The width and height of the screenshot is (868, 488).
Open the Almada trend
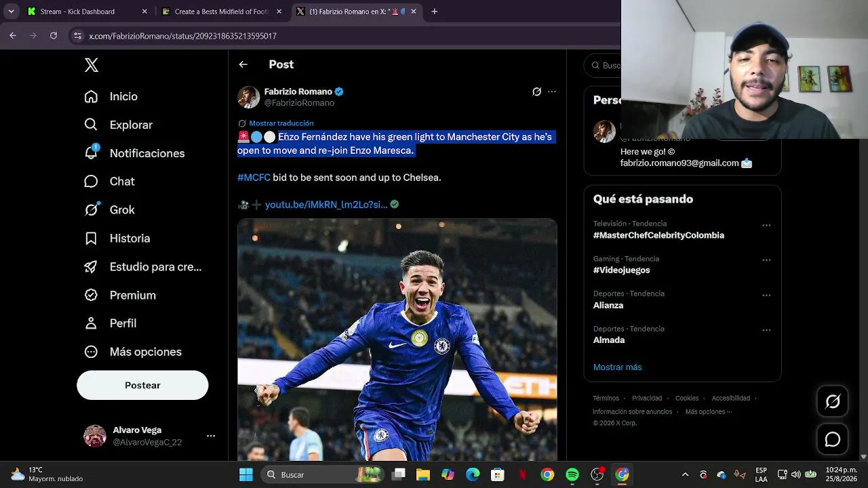(609, 340)
